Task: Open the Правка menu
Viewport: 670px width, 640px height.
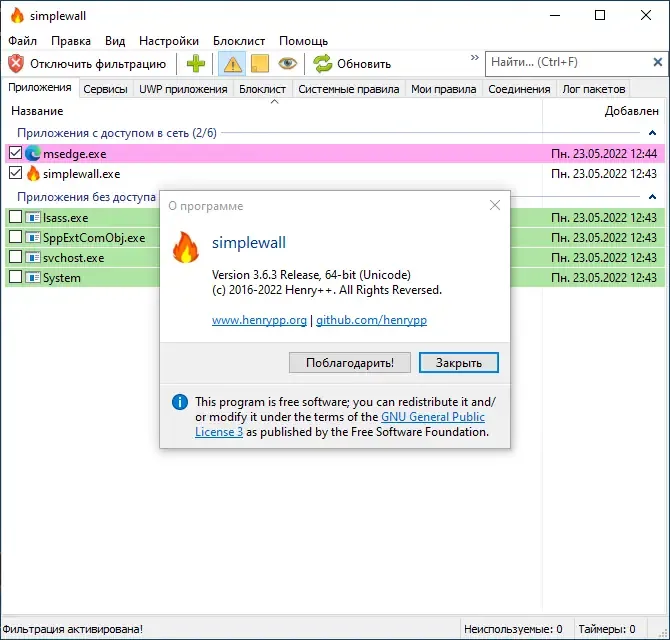Action: point(71,41)
